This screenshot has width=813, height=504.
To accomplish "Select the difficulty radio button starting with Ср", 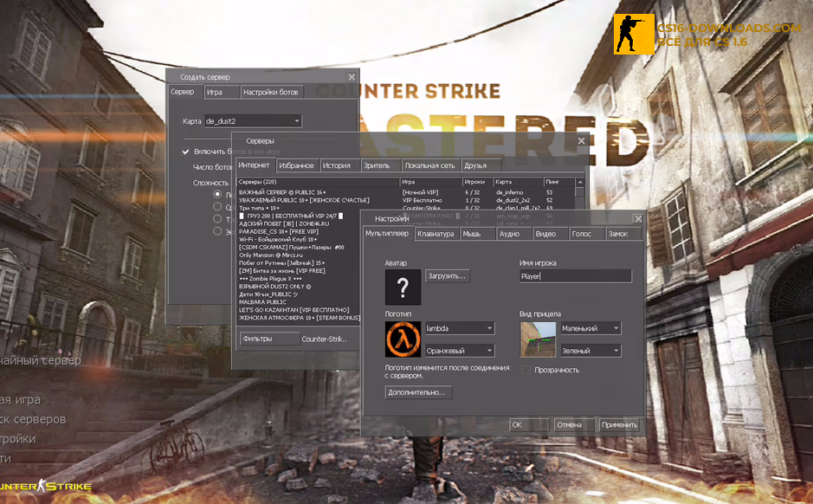I will [x=217, y=206].
